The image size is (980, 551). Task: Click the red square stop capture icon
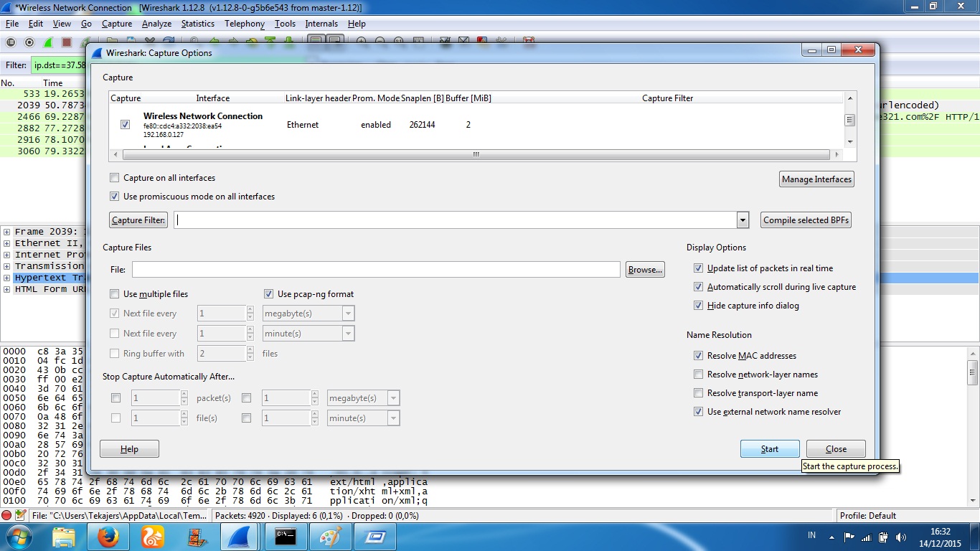click(67, 42)
